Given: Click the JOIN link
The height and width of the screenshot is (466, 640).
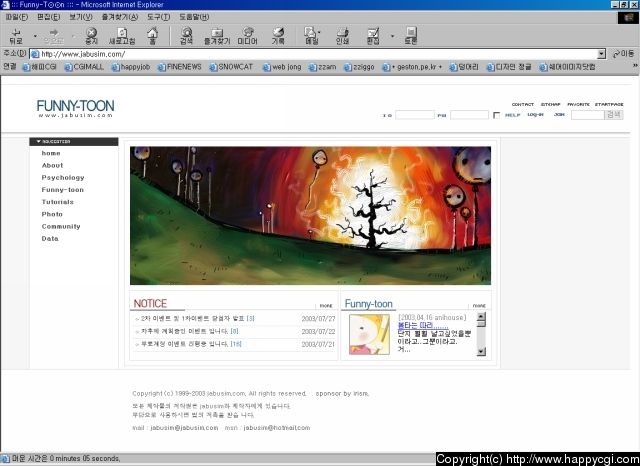Looking at the screenshot, I should pos(559,115).
